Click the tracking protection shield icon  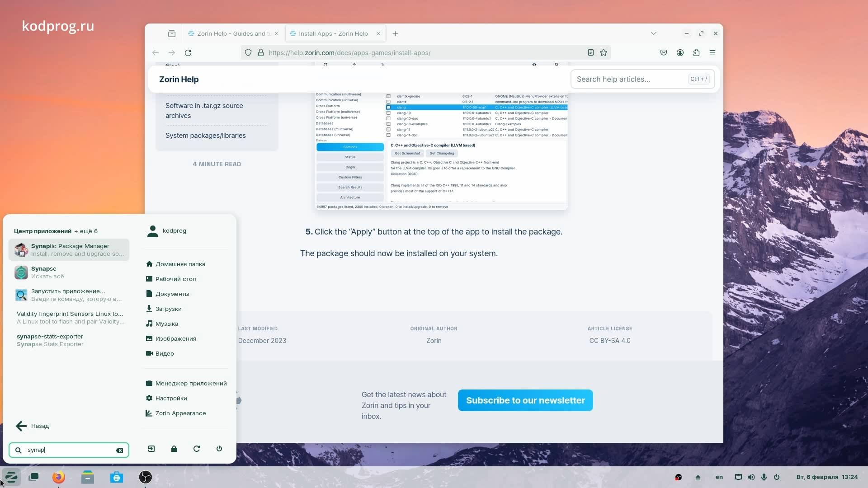pos(248,53)
